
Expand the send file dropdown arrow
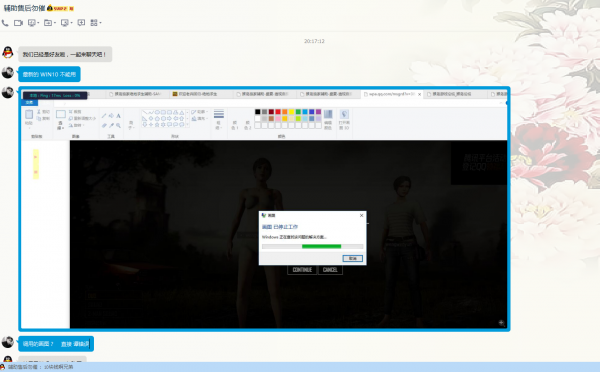point(55,23)
